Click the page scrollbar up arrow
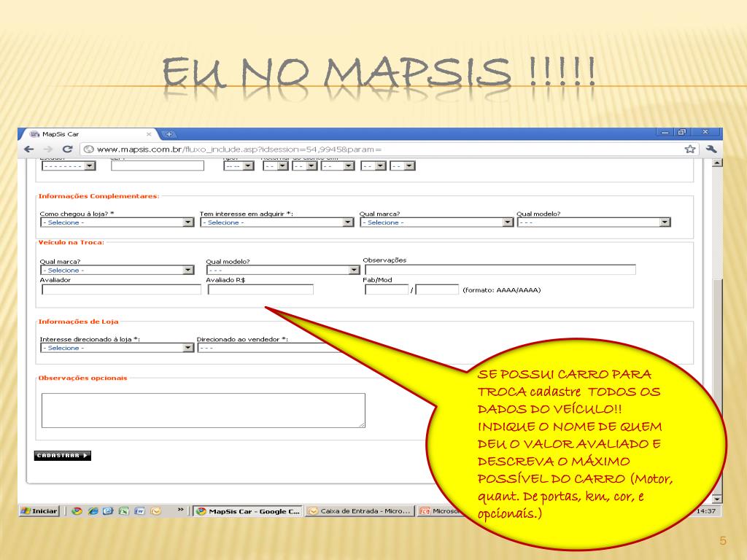 (717, 163)
